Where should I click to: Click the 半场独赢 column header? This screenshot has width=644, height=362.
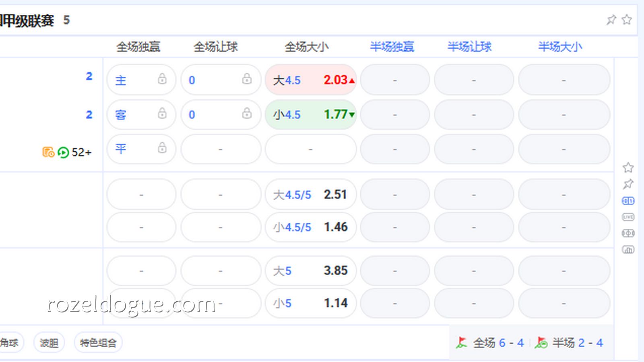coord(392,47)
